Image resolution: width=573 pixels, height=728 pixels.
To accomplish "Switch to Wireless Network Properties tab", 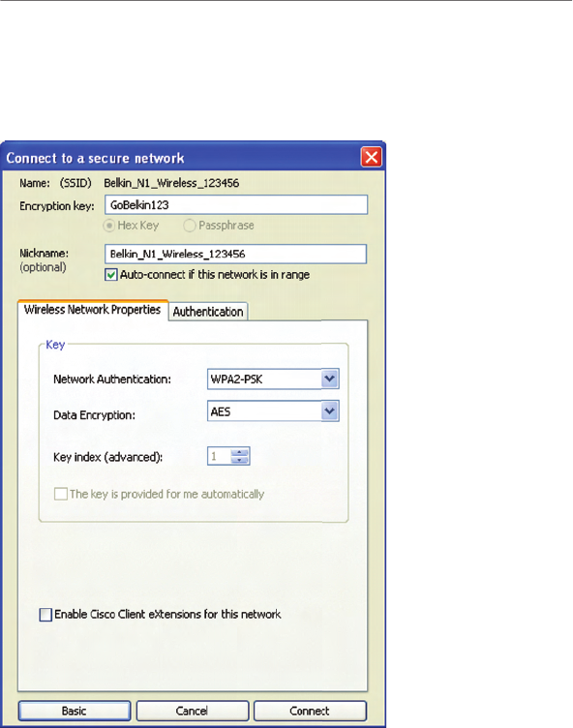I will [x=92, y=310].
